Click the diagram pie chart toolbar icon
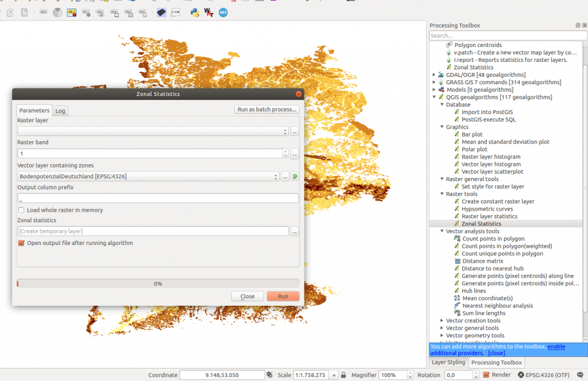This screenshot has height=381, width=588. [x=57, y=12]
